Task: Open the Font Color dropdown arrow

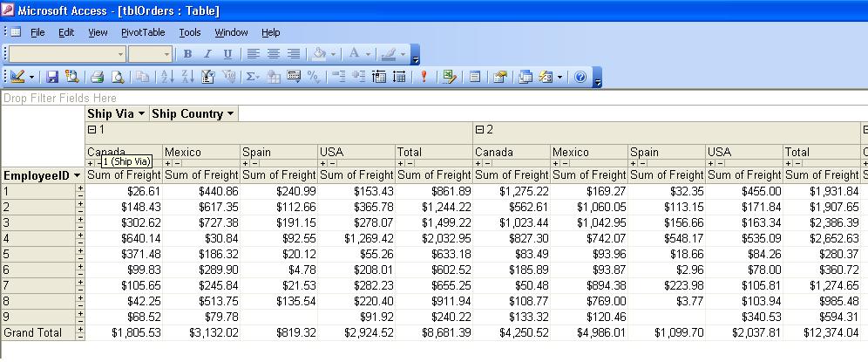Action: pos(368,54)
